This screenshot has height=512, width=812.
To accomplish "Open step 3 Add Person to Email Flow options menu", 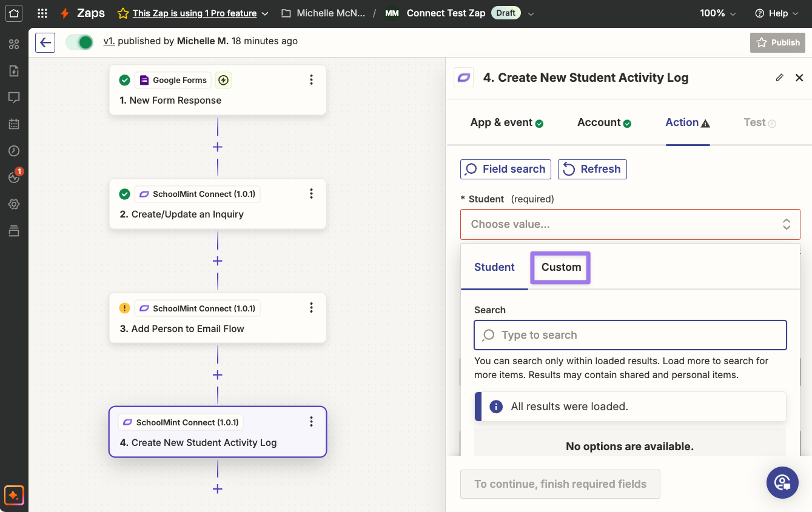I will pos(311,308).
